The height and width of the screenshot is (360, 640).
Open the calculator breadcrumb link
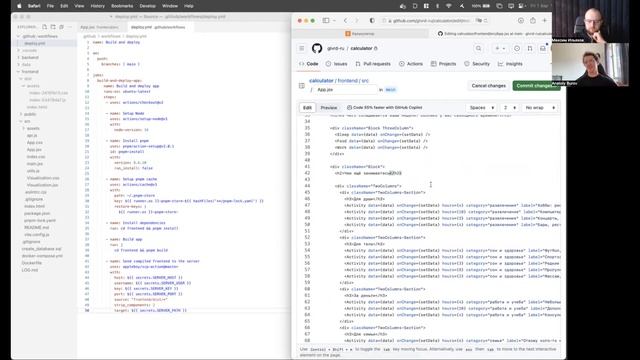(x=321, y=81)
